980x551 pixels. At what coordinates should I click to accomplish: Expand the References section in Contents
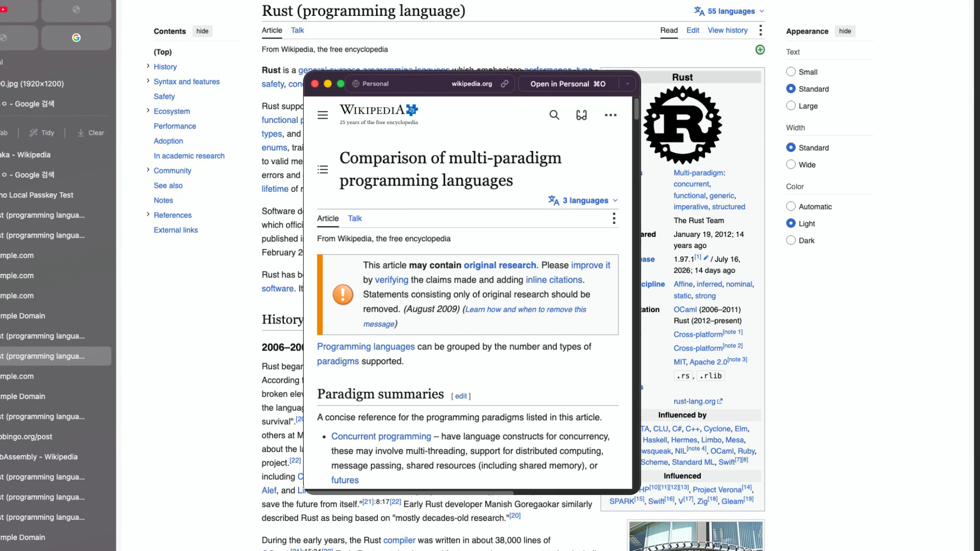tap(148, 214)
